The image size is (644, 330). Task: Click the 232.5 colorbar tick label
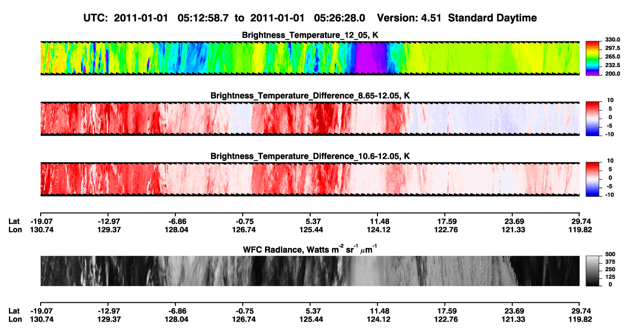point(612,65)
